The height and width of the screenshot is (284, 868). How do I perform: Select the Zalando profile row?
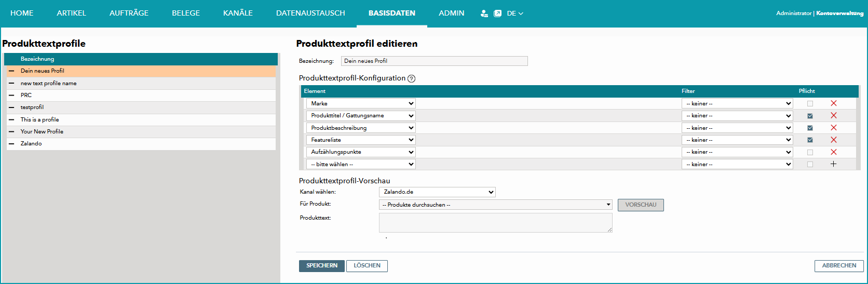coord(141,144)
